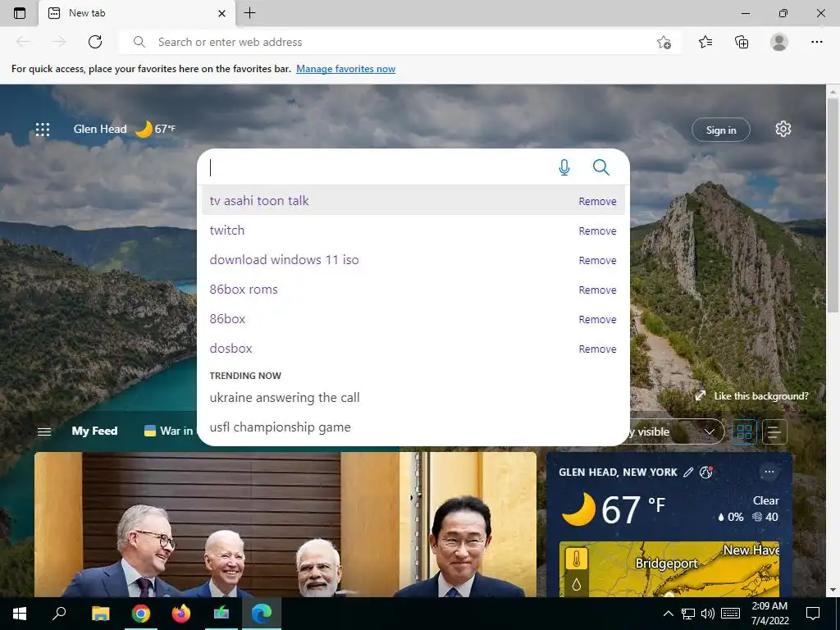Launch Google Chrome from taskbar
Viewport: 840px width, 630px height.
tap(141, 614)
